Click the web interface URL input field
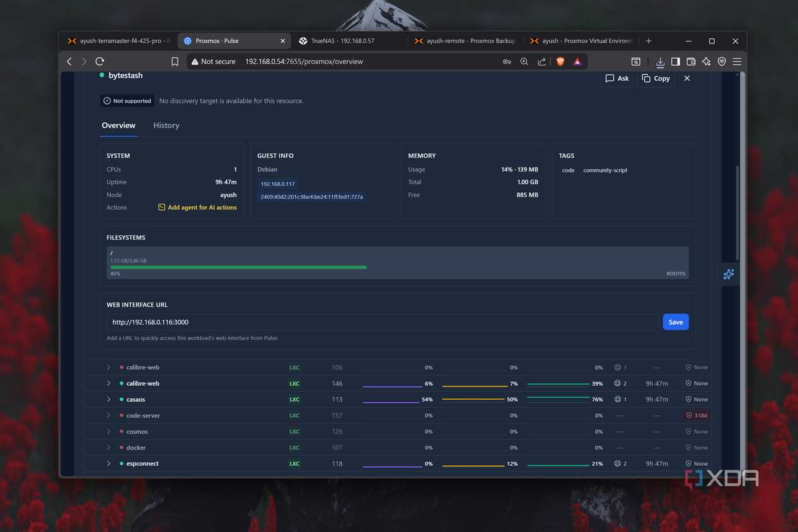The height and width of the screenshot is (532, 798). tap(382, 322)
